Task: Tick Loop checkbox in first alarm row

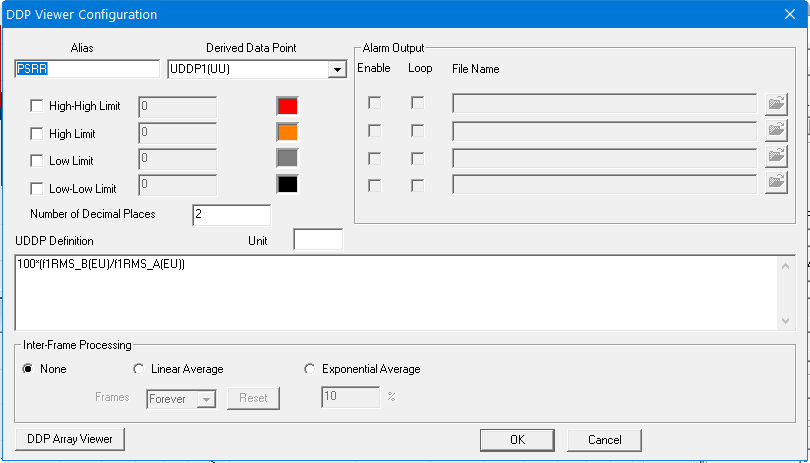Action: click(x=417, y=103)
